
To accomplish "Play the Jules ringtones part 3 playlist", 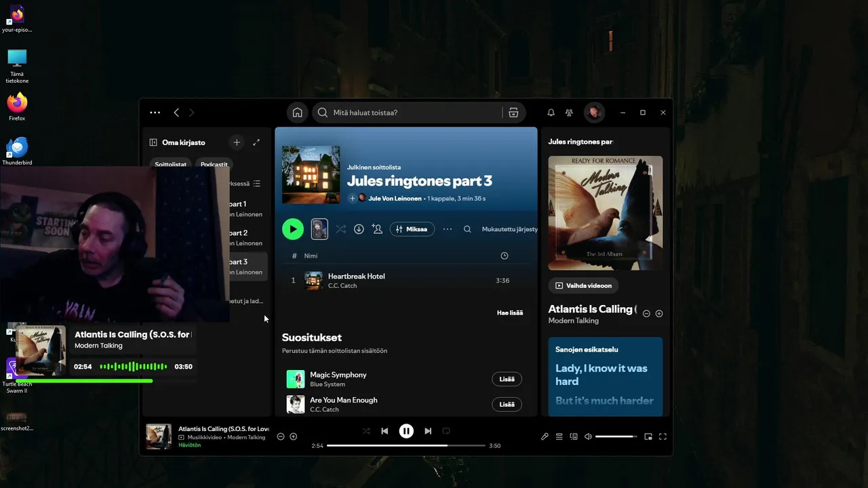I will [x=293, y=229].
